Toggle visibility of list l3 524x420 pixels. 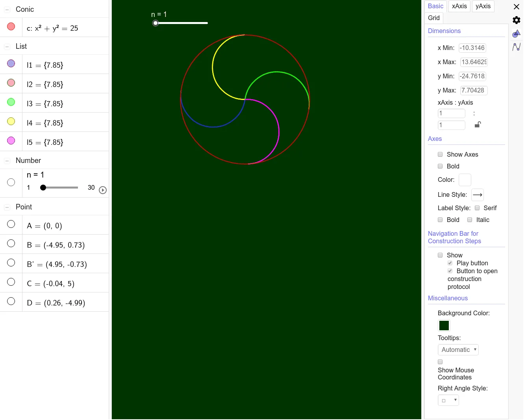[x=11, y=102]
